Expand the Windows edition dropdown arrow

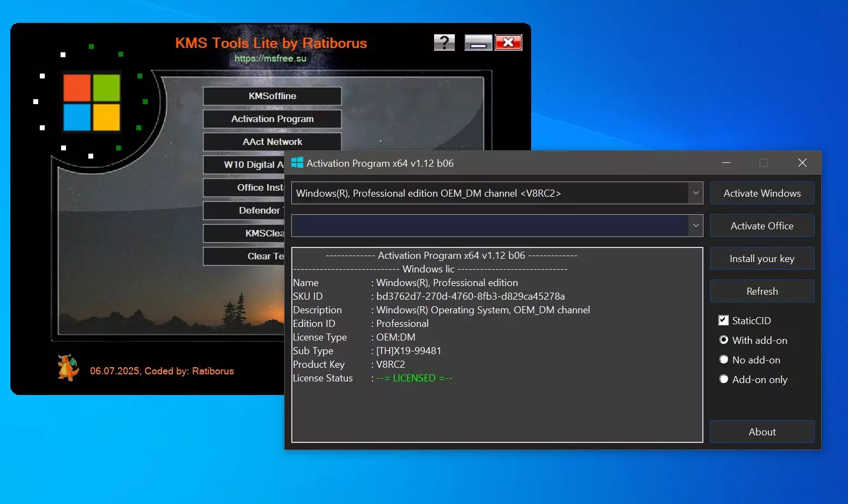point(696,193)
